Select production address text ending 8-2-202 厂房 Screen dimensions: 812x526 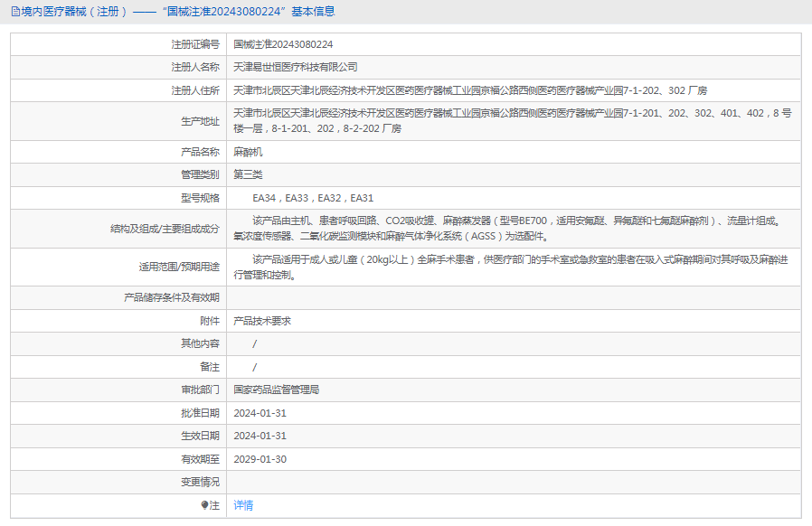(512, 120)
